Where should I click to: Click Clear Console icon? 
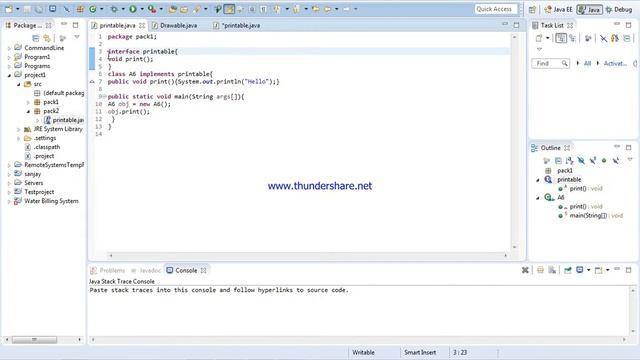(540, 270)
